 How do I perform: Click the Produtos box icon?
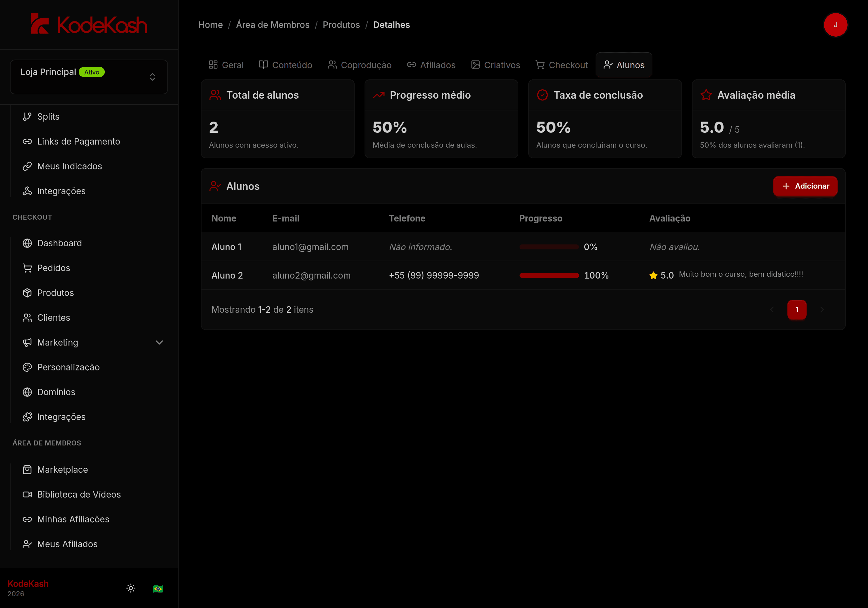point(27,293)
